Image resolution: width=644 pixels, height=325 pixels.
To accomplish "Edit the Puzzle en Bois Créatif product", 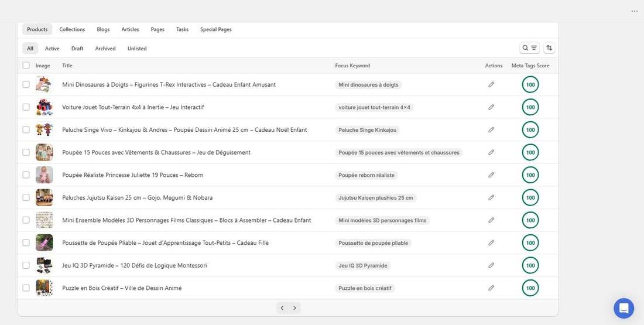I will pos(491,288).
